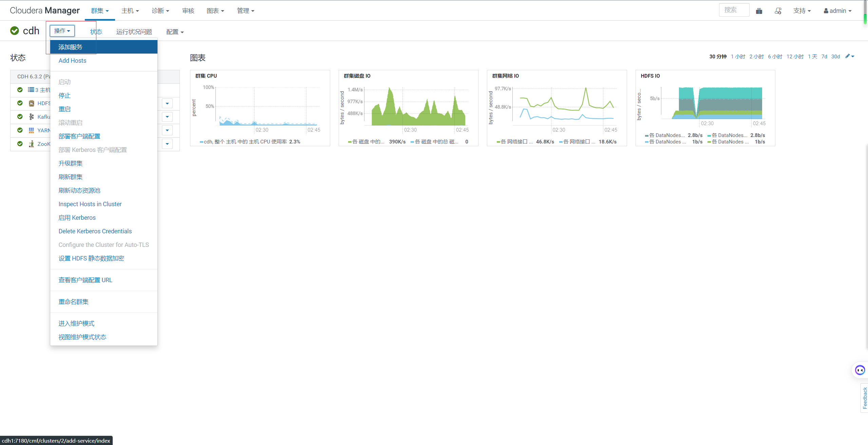Open the 群集 CPU chart title
This screenshot has width=868, height=445.
coord(206,76)
